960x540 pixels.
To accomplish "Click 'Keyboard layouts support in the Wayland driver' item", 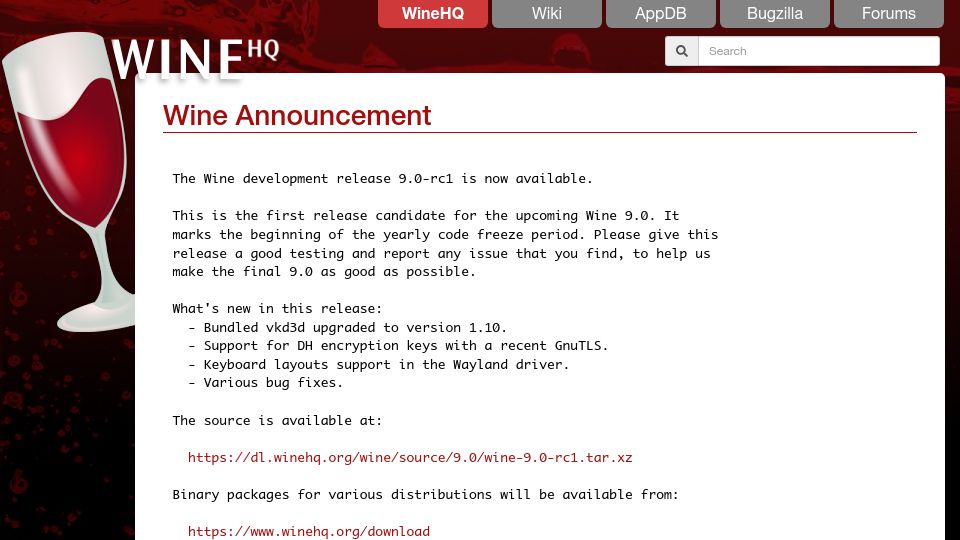I will pyautogui.click(x=386, y=365).
